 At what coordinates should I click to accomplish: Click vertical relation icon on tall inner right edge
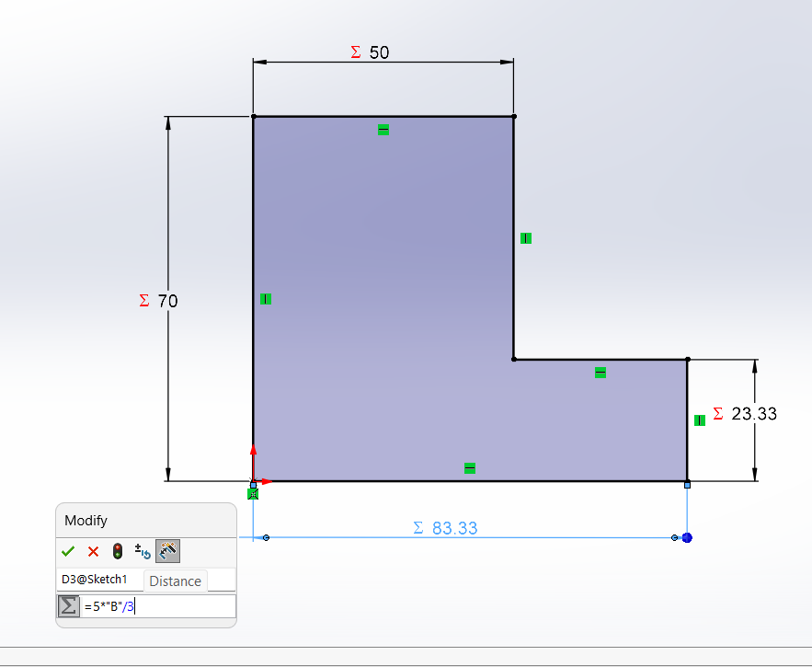point(526,238)
